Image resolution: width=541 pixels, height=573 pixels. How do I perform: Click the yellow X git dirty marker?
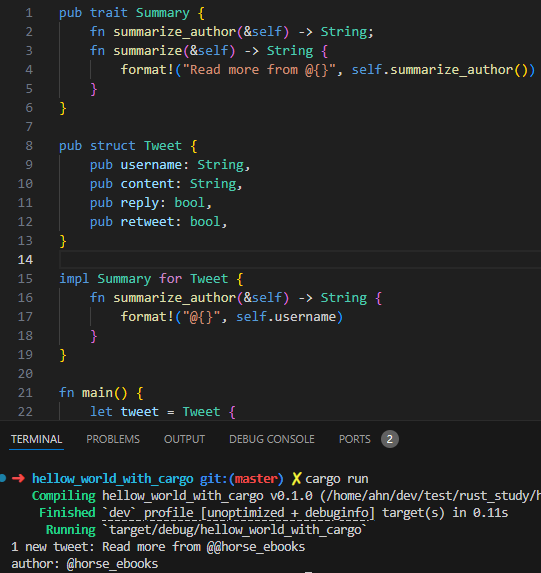point(296,478)
